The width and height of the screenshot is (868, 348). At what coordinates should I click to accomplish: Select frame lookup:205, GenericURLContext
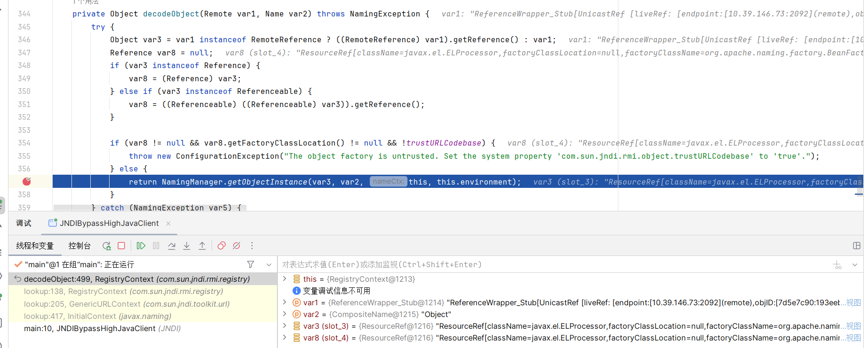pos(143,304)
